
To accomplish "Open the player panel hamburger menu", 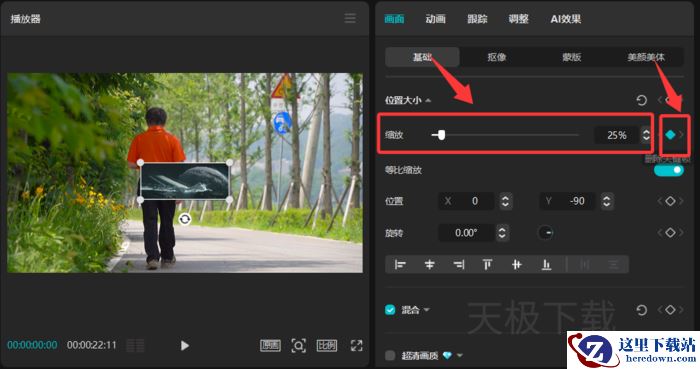I will pos(350,18).
